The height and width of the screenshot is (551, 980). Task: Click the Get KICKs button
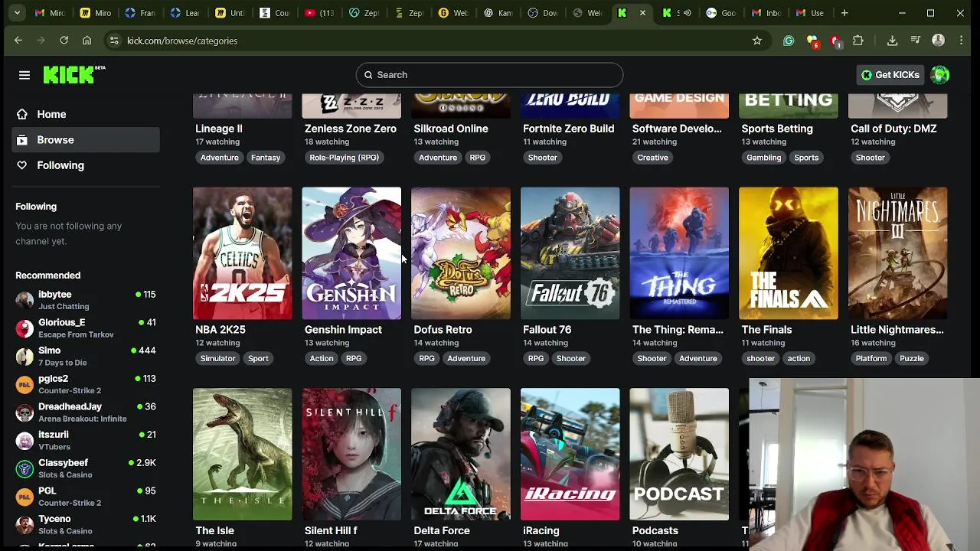pos(890,75)
